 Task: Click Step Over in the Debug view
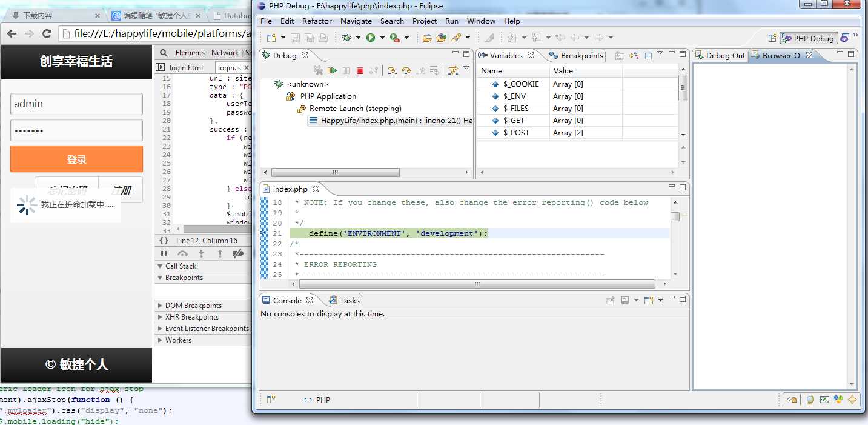406,70
